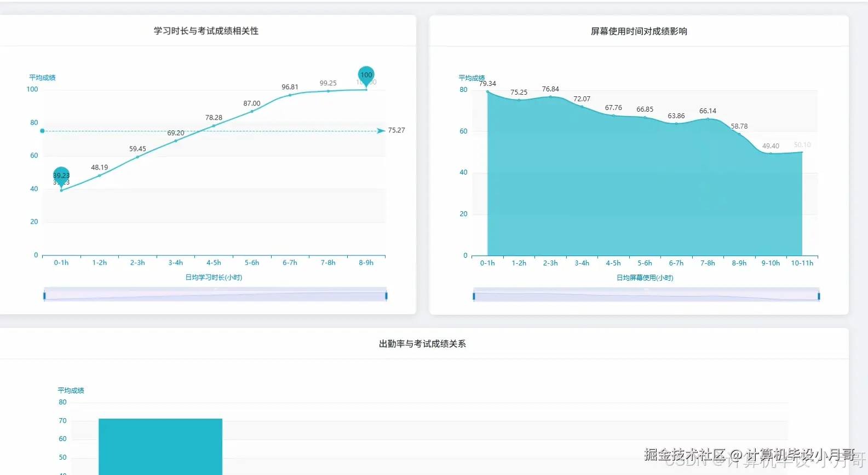Viewport: 868px width, 475px height.
Task: Click the 75.25 value on the screen-time chart
Action: [x=519, y=92]
